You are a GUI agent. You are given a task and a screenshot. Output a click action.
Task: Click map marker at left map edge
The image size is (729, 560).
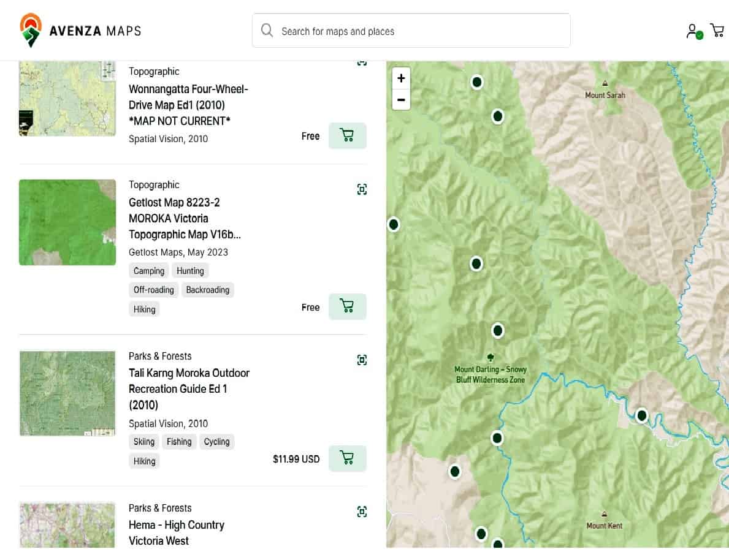394,224
